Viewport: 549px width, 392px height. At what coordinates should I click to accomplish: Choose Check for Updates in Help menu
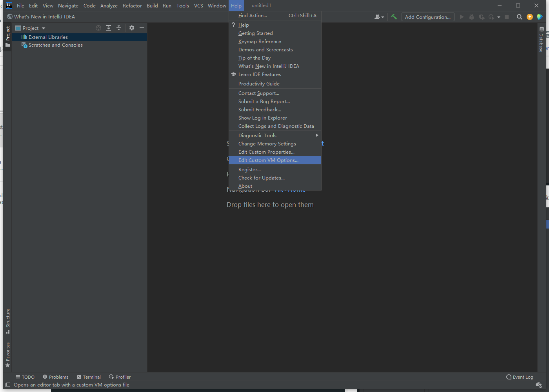(x=261, y=178)
